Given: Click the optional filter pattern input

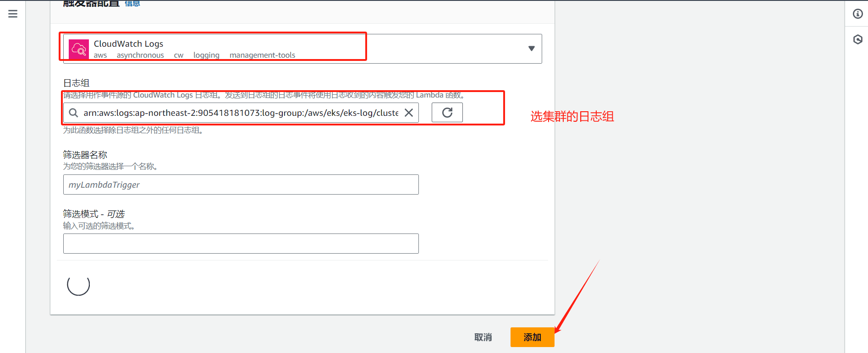Looking at the screenshot, I should (x=241, y=244).
